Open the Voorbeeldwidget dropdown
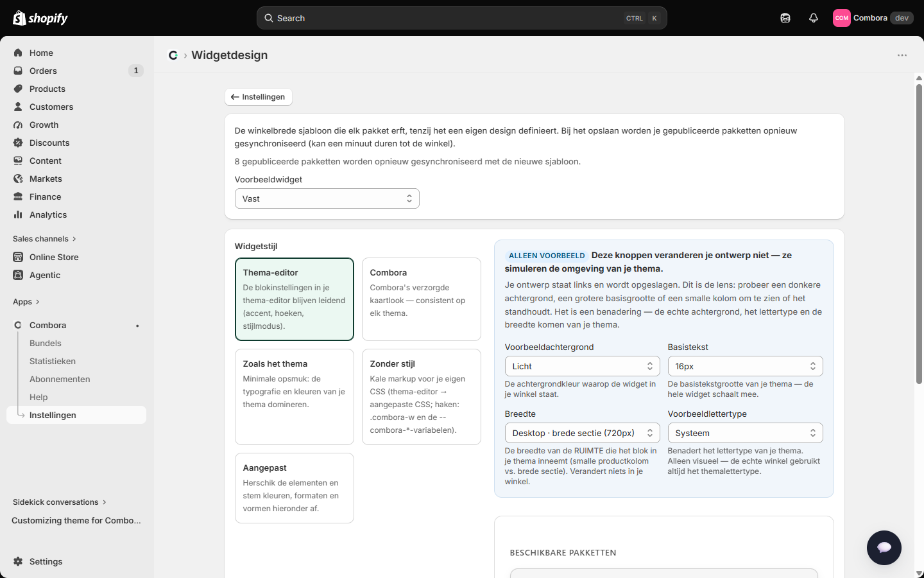This screenshot has width=924, height=578. point(327,198)
